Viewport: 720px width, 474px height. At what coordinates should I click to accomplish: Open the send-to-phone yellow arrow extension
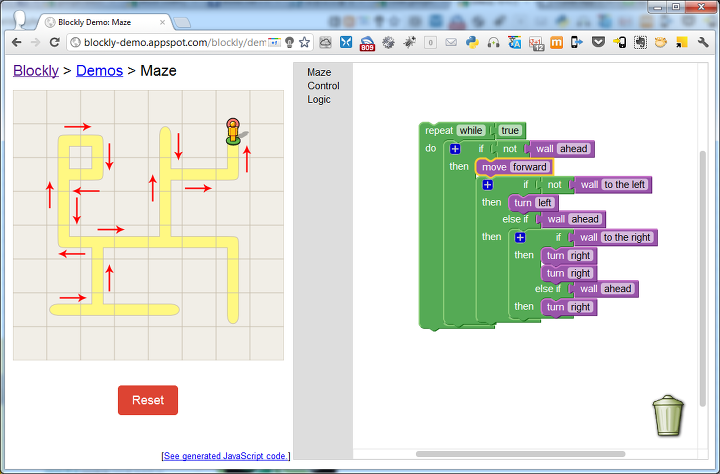click(x=619, y=43)
